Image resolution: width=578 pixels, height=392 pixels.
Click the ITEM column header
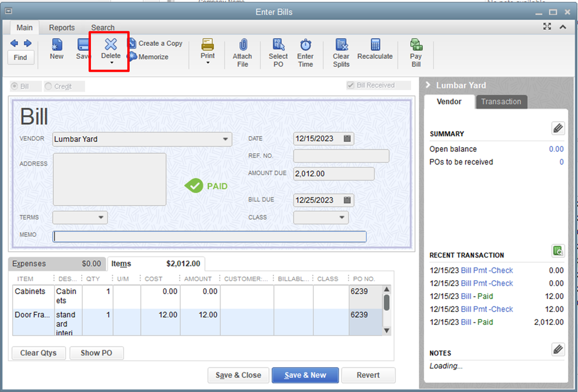[25, 279]
